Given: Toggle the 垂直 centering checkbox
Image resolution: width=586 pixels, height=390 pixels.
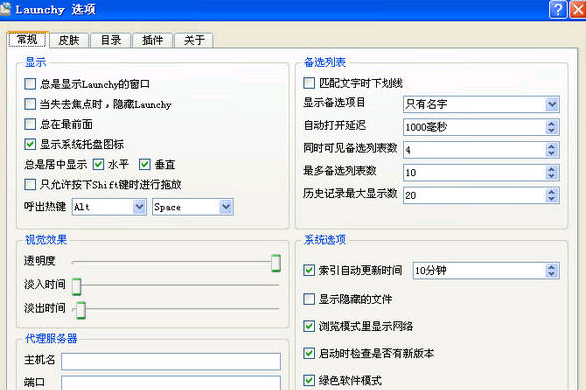Looking at the screenshot, I should [x=145, y=164].
